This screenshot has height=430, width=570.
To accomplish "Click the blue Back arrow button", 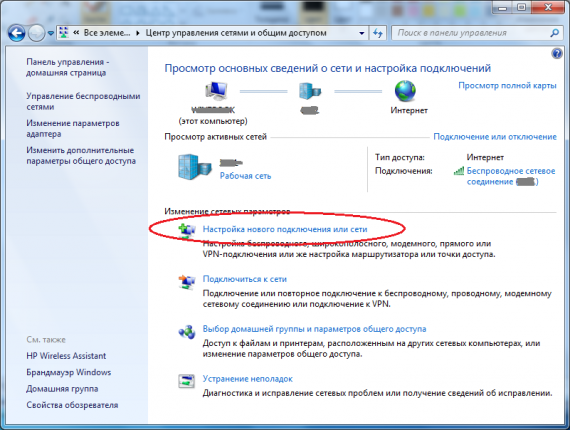I will point(16,33).
